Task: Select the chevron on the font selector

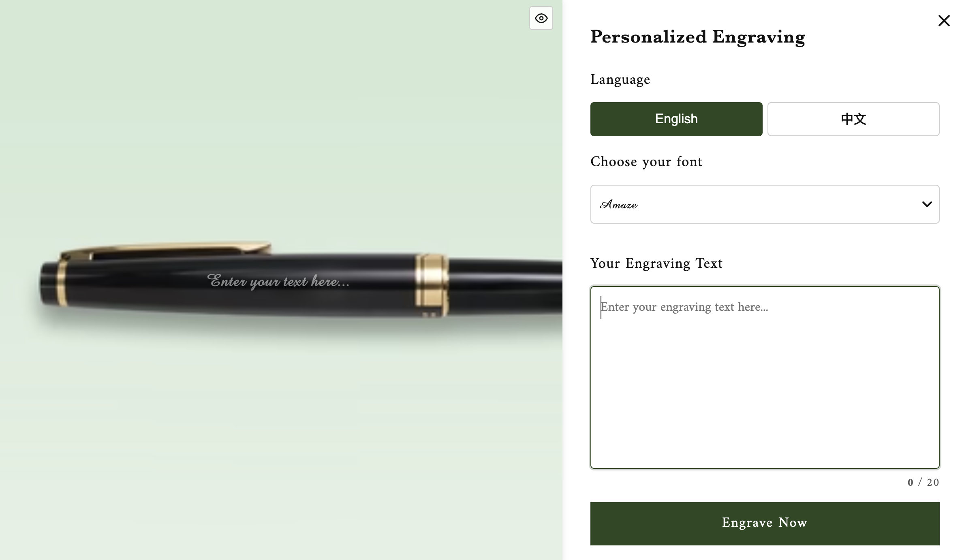Action: pyautogui.click(x=926, y=204)
